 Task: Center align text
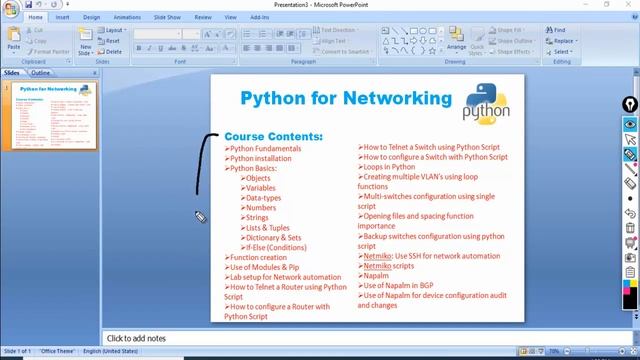[258, 48]
